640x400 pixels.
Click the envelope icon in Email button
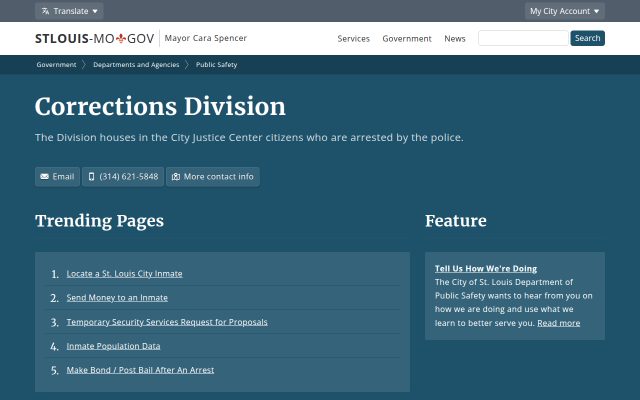pos(44,176)
